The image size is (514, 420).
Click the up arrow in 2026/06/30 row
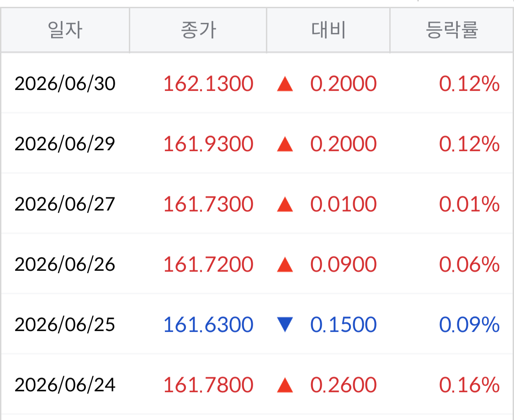(x=285, y=84)
